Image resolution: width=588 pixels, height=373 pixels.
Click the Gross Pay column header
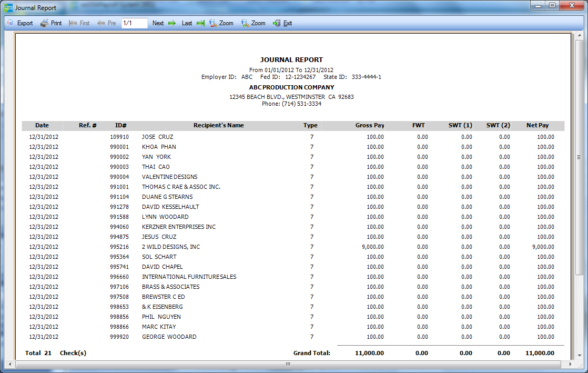369,126
